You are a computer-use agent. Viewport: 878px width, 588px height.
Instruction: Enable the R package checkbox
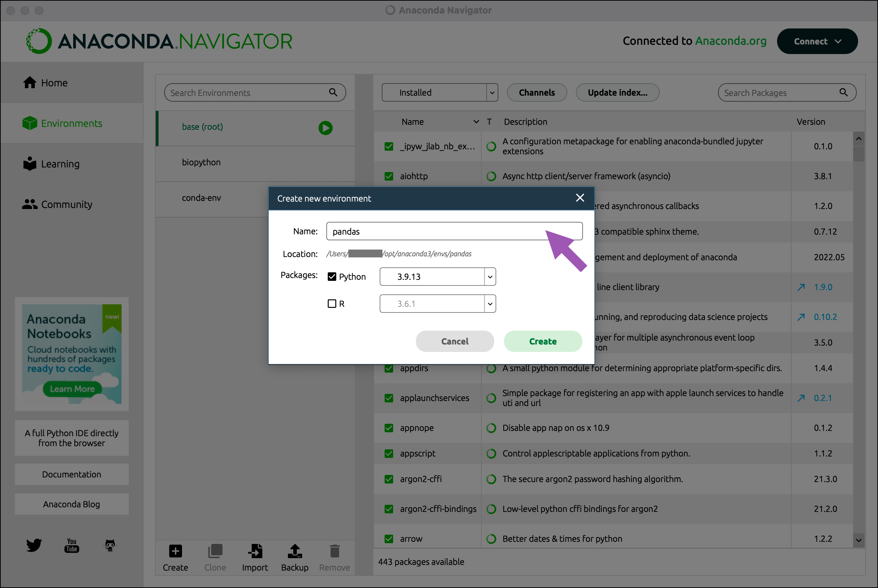332,303
